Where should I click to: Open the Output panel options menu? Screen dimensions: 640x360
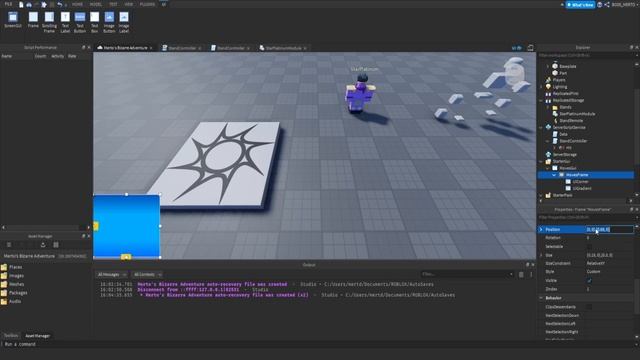(x=531, y=274)
